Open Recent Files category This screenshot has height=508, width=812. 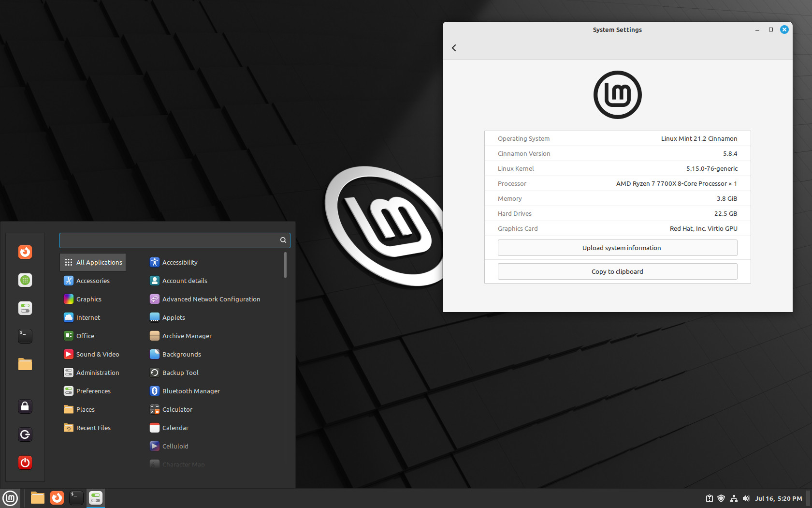[93, 428]
